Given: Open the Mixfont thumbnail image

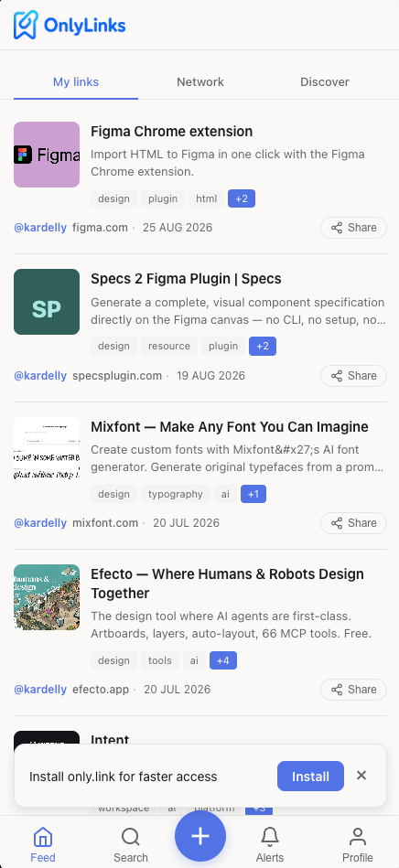Looking at the screenshot, I should click(x=47, y=449).
